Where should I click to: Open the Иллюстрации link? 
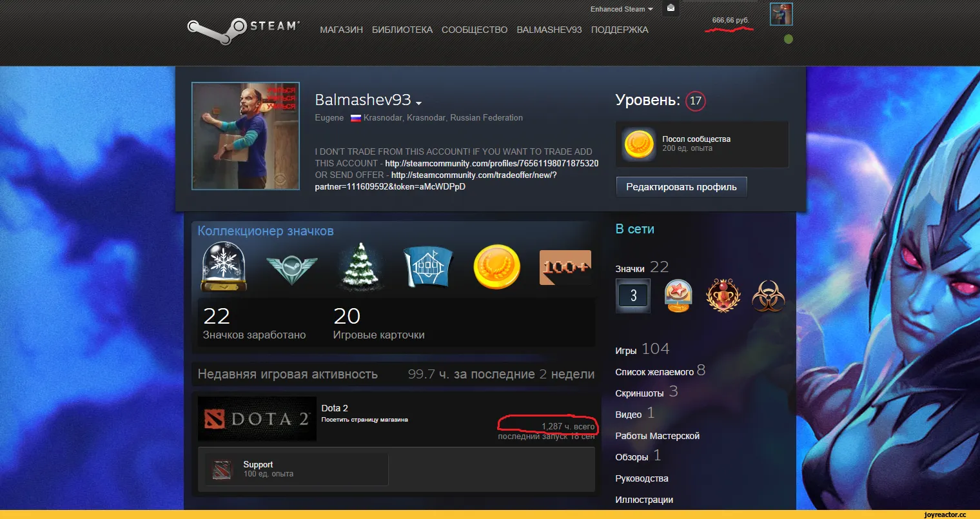pyautogui.click(x=644, y=500)
